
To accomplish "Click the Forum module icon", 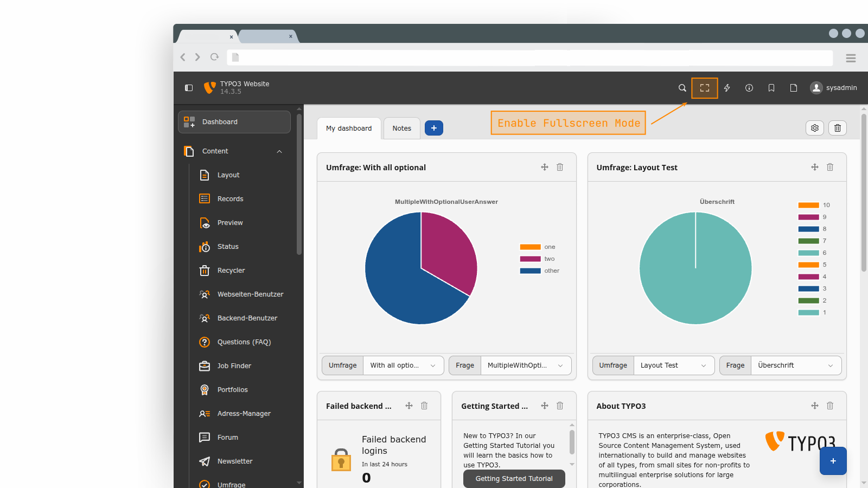I will (205, 438).
